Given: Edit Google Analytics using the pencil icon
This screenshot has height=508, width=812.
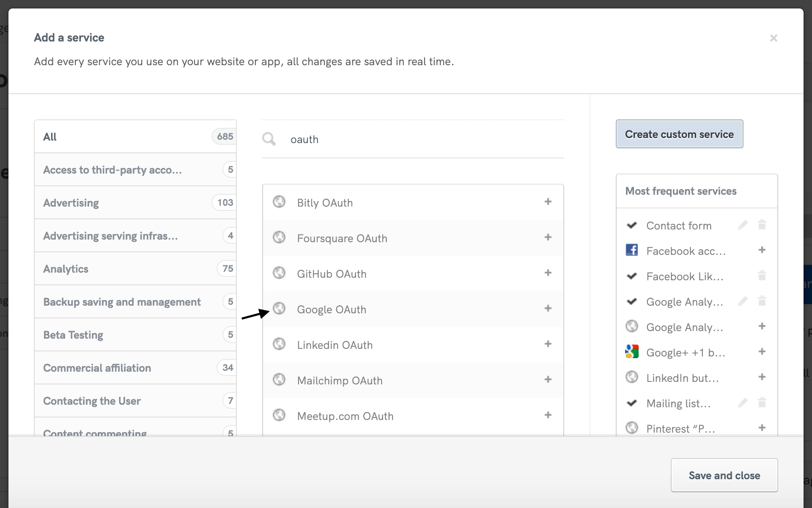Looking at the screenshot, I should (743, 301).
